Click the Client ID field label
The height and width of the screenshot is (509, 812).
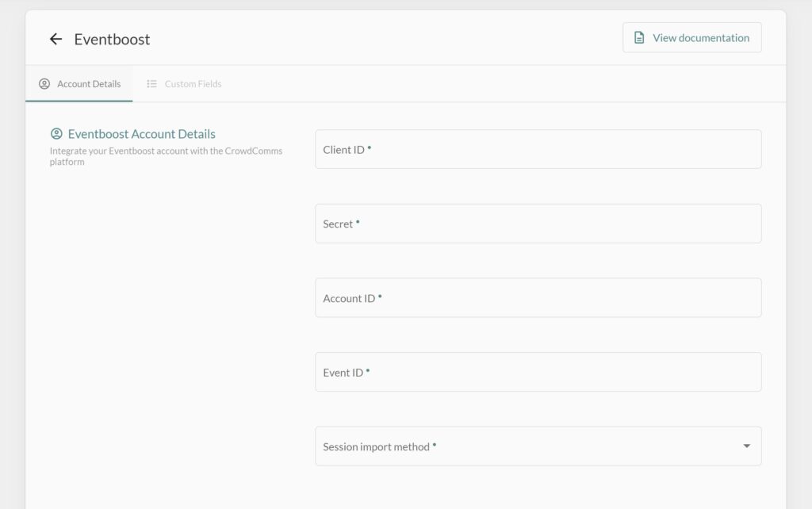(343, 150)
